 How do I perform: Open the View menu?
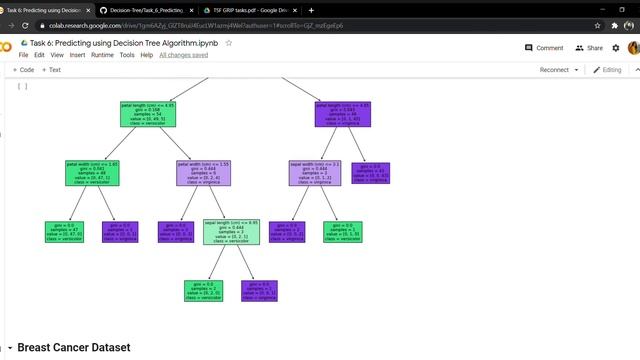57,55
